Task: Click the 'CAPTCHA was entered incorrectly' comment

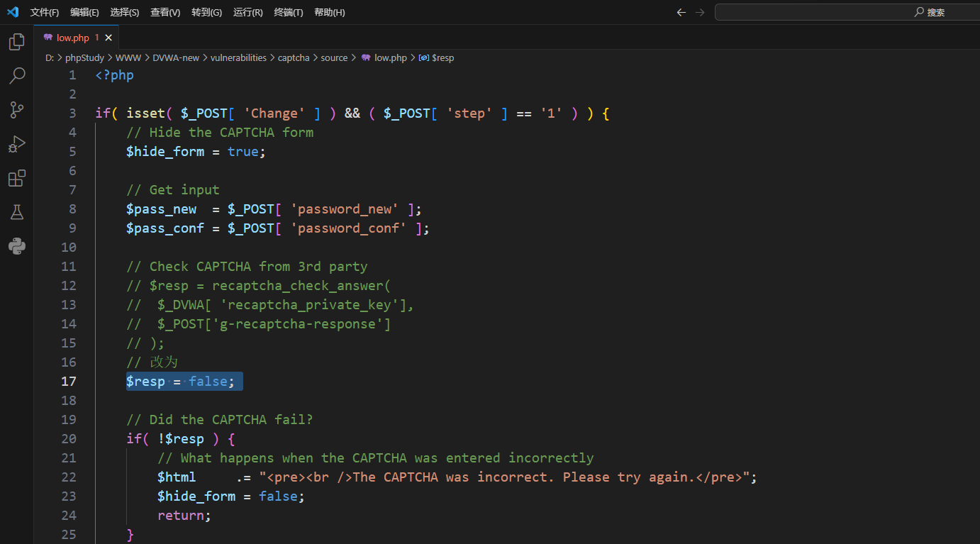Action: (376, 458)
